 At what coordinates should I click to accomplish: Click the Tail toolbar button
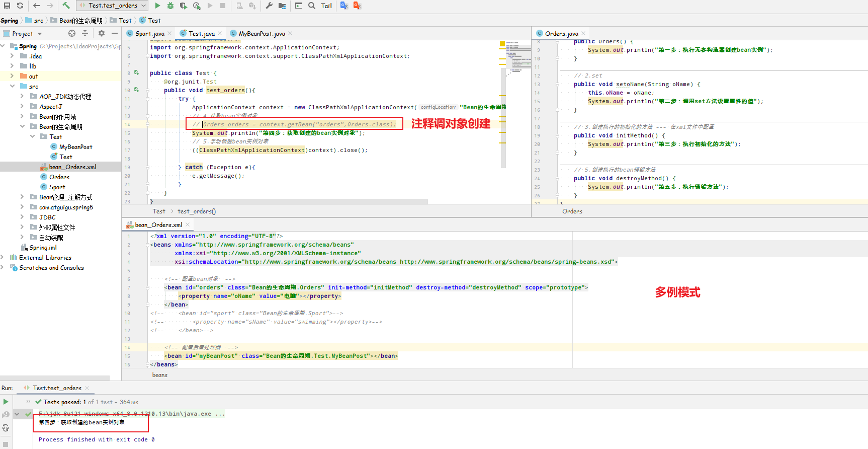[x=326, y=6]
